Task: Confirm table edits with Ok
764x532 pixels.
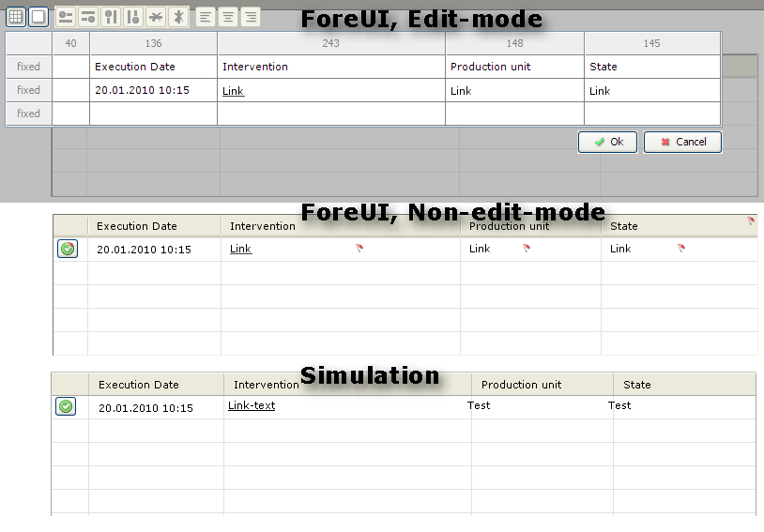Action: pos(607,142)
